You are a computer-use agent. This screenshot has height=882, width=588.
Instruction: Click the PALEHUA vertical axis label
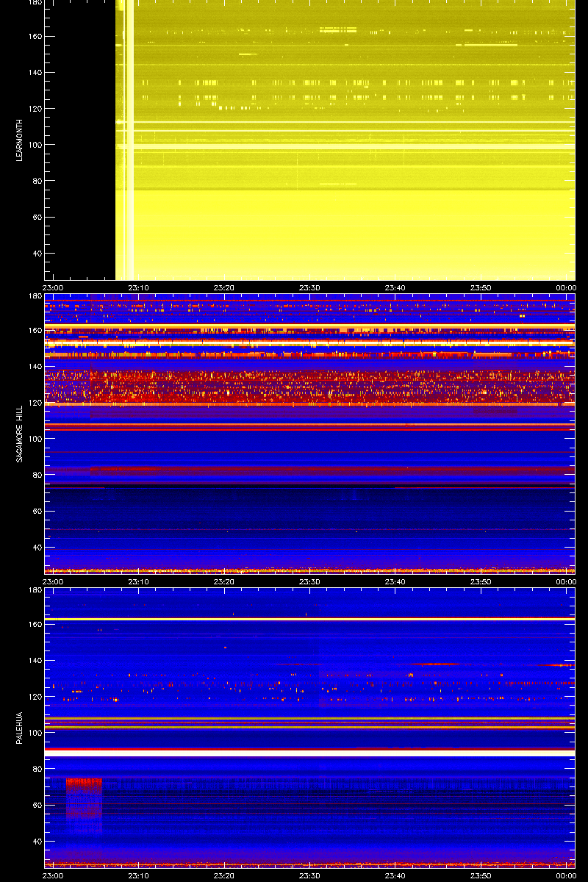tap(20, 728)
